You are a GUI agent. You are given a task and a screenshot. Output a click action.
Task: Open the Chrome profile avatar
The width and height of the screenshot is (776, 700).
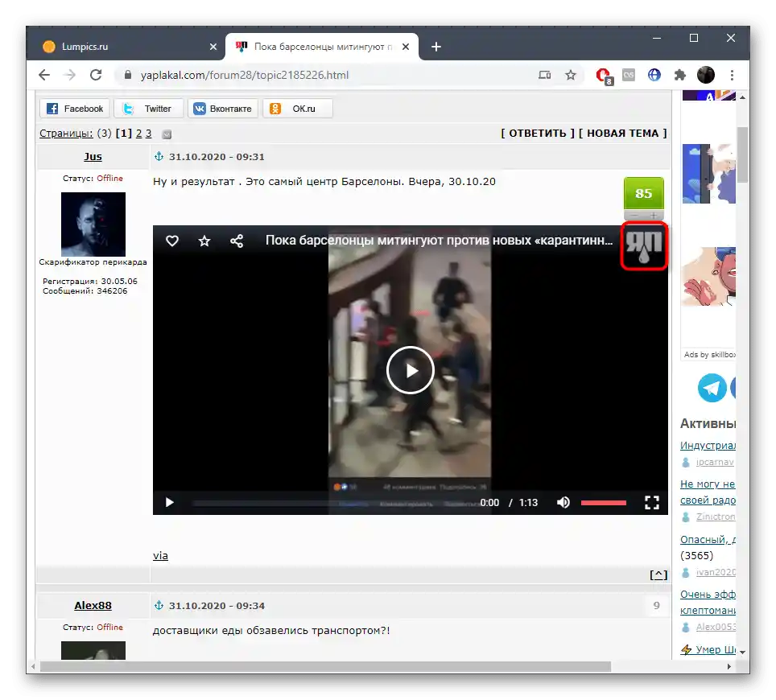pos(706,75)
